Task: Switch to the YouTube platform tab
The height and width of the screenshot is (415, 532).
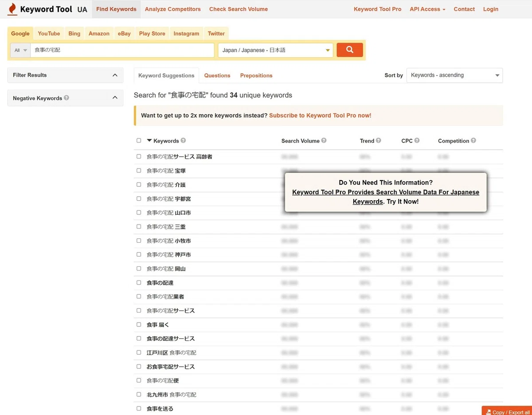Action: click(x=49, y=33)
